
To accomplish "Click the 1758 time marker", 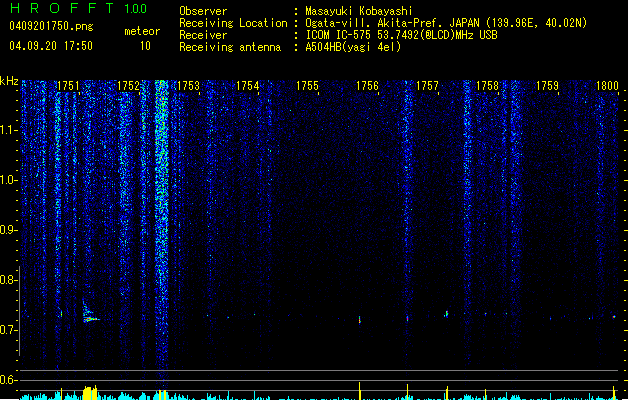I will tap(487, 86).
